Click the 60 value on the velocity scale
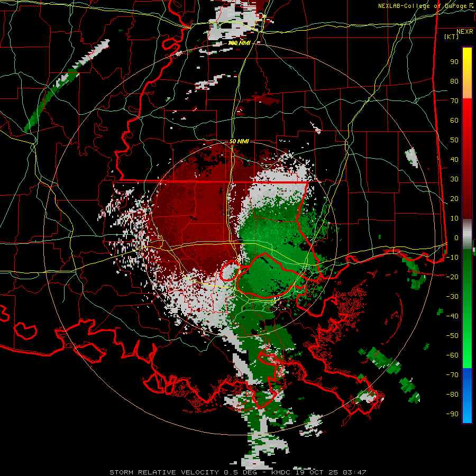This screenshot has height=476, width=476. [x=454, y=121]
